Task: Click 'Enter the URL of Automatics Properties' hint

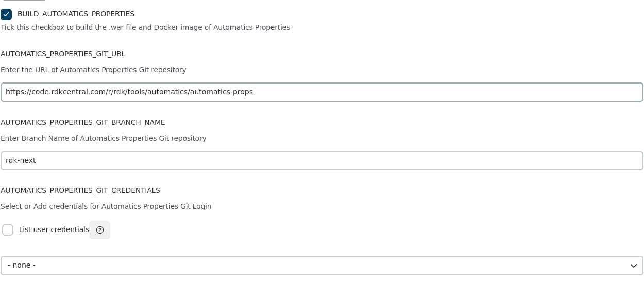Action: click(93, 70)
